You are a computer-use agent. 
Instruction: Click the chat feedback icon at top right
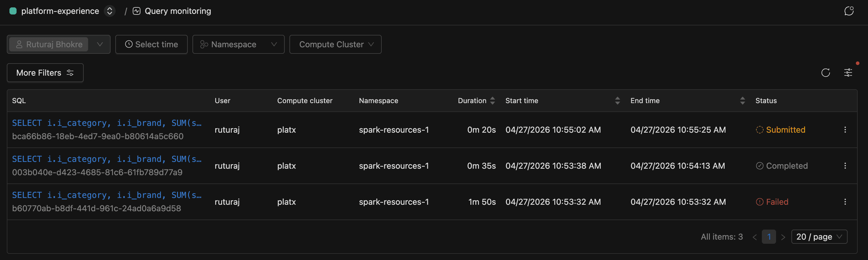[x=848, y=11]
